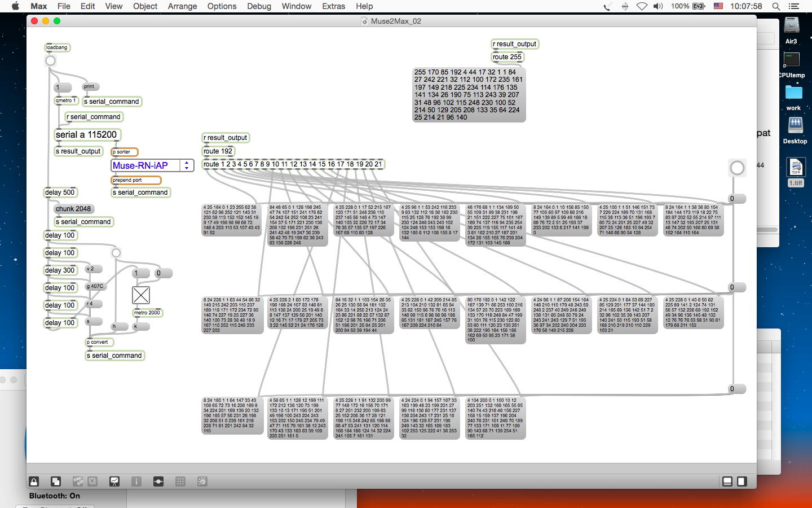Open the Options menu
The height and width of the screenshot is (508, 812).
[x=222, y=6]
